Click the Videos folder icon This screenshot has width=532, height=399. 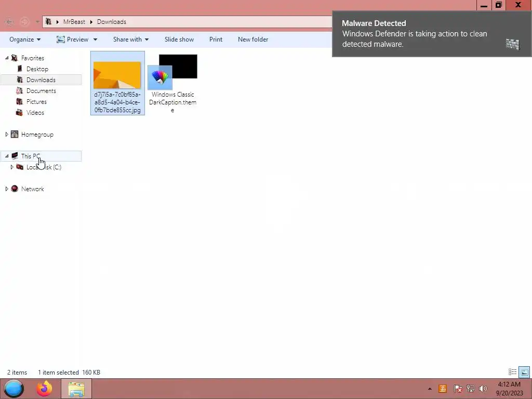pos(20,112)
